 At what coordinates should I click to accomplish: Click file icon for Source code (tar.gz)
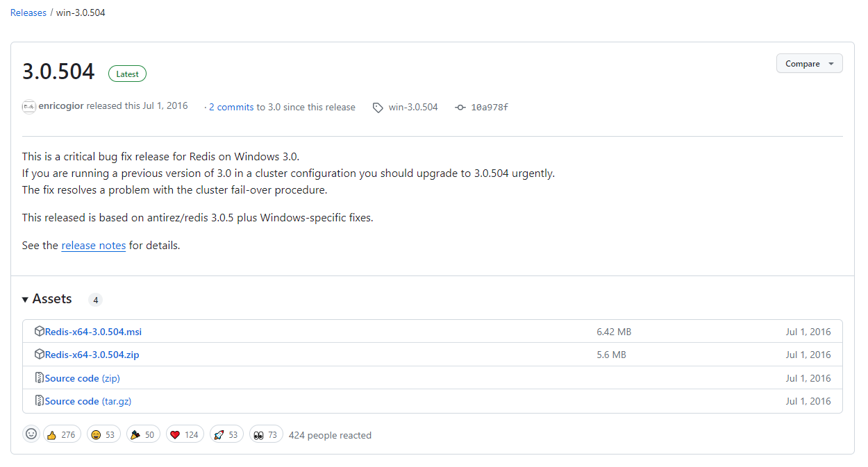pyautogui.click(x=40, y=400)
